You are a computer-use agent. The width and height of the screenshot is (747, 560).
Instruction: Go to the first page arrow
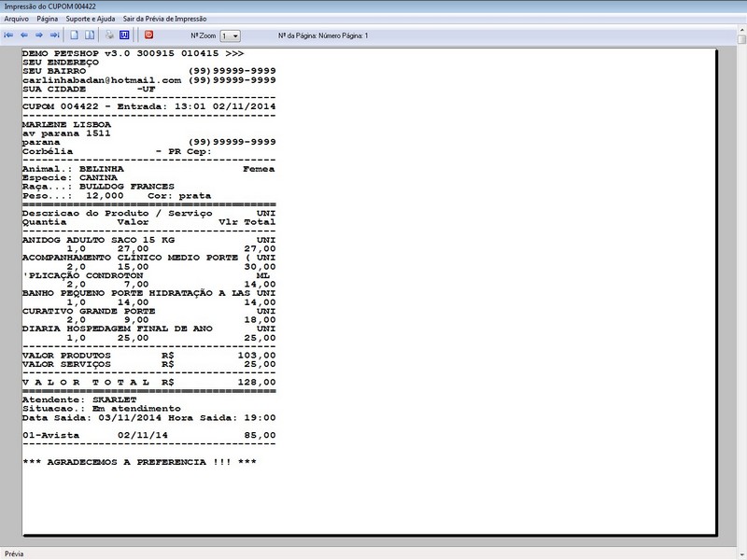8,35
